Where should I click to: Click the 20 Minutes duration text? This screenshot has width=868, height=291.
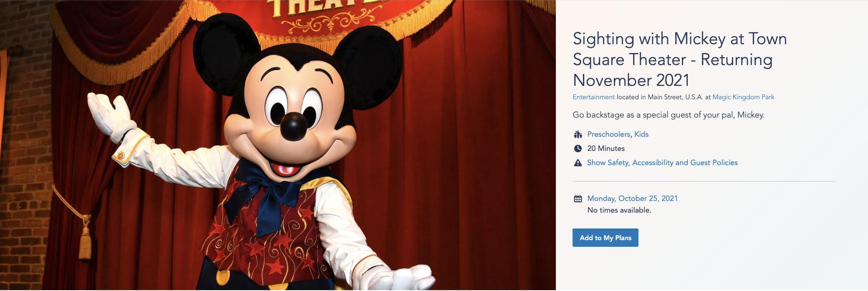coord(606,148)
